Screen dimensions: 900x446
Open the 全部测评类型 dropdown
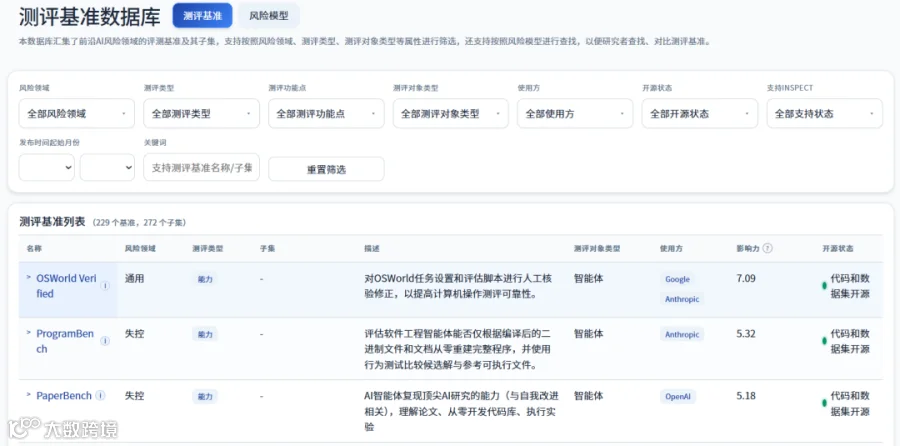click(201, 114)
